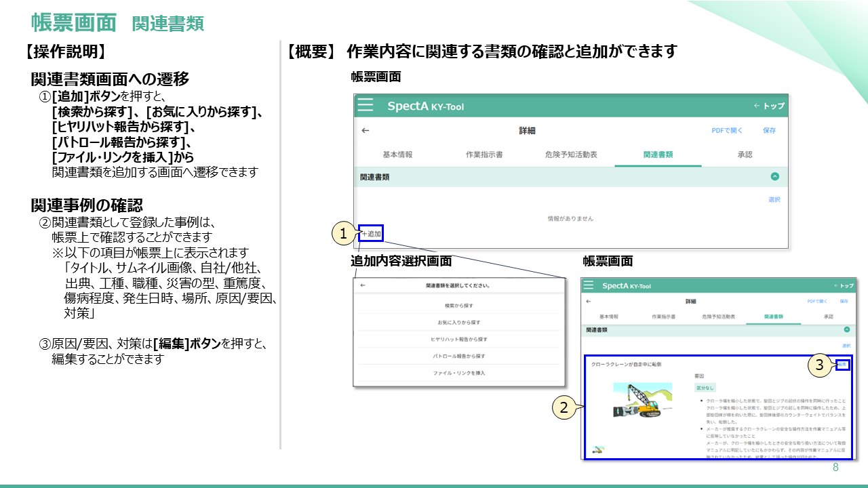This screenshot has height=488, width=868.
Task: Click back arrow beside 詳細 in lower-right screenshot
Action: (x=588, y=301)
